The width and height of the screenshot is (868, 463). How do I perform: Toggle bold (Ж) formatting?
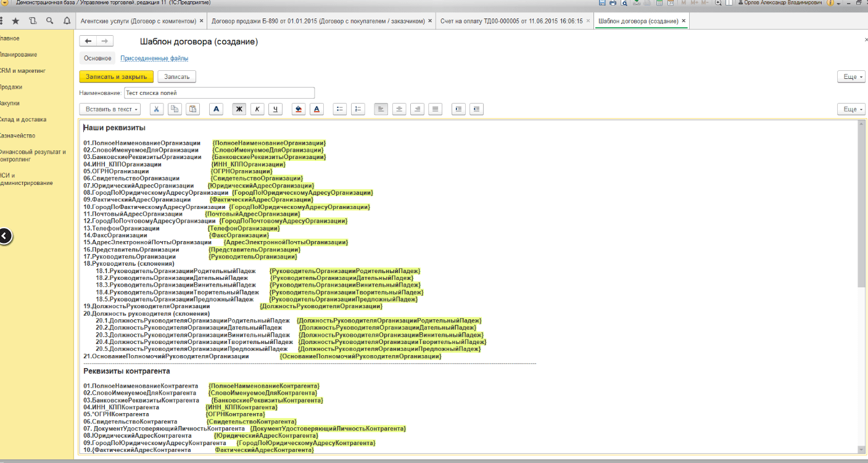pos(239,109)
